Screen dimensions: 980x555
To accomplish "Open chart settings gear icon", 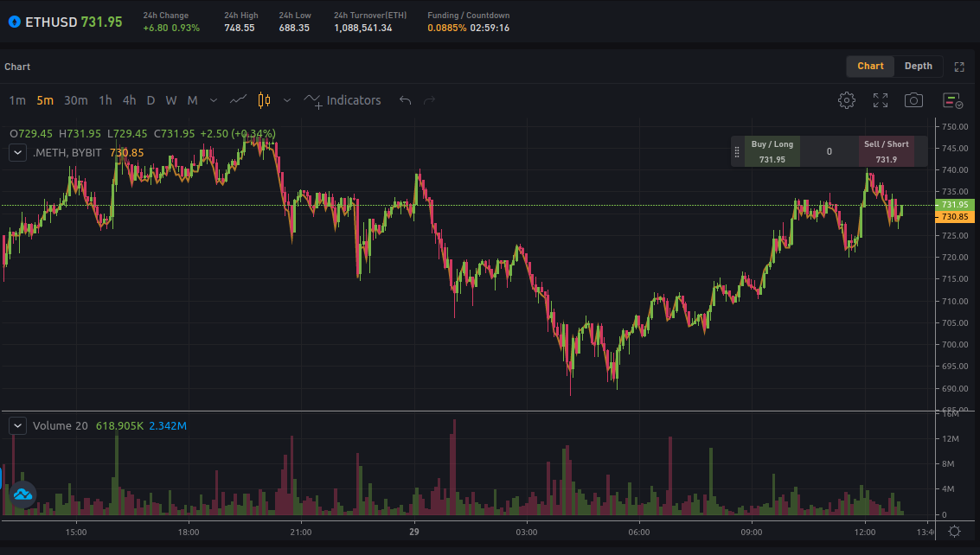I will [846, 100].
